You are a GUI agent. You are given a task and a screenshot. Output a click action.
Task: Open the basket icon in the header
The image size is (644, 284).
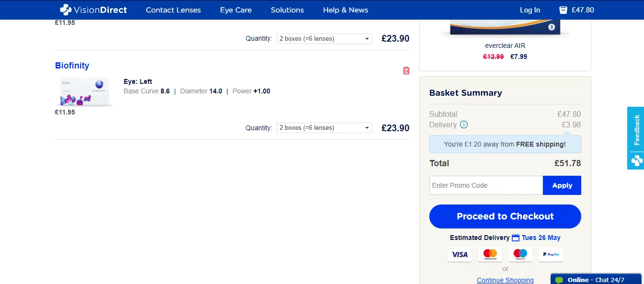click(x=563, y=10)
